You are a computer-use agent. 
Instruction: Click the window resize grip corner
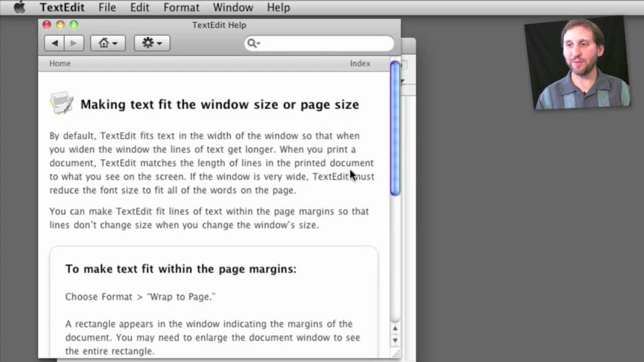pyautogui.click(x=395, y=354)
